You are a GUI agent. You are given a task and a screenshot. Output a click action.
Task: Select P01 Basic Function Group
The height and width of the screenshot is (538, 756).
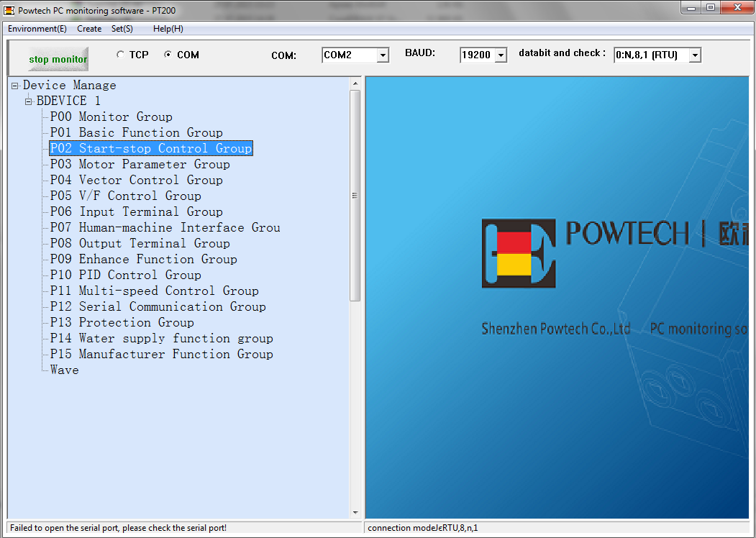point(137,132)
